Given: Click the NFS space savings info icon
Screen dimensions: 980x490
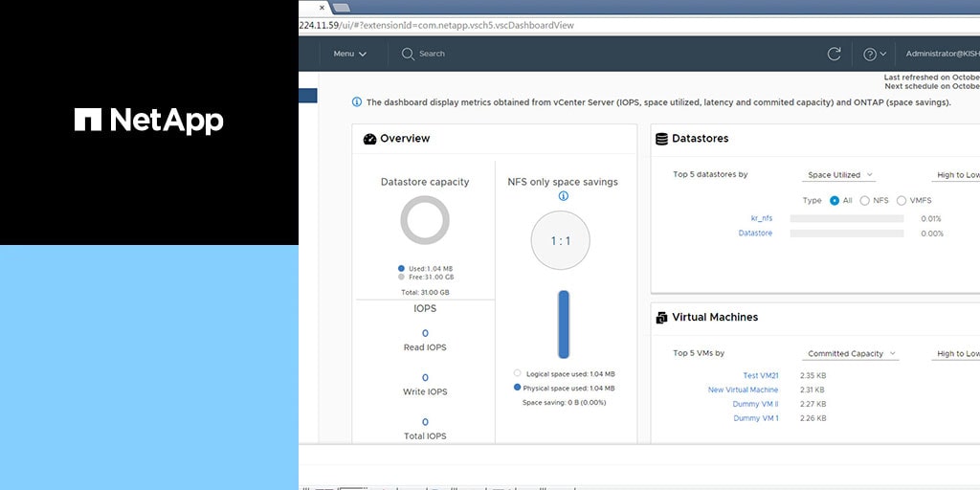Looking at the screenshot, I should [563, 196].
